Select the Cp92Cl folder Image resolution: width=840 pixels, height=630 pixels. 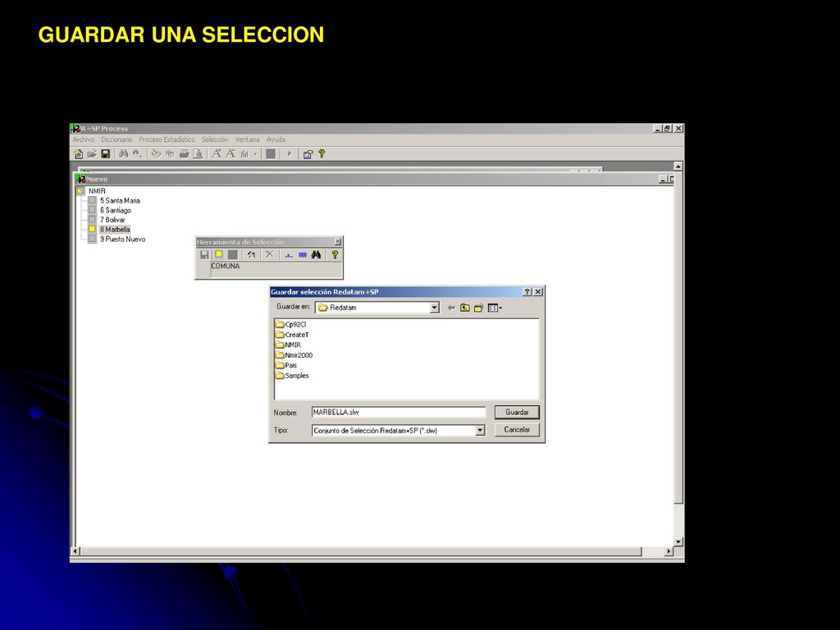(x=291, y=325)
